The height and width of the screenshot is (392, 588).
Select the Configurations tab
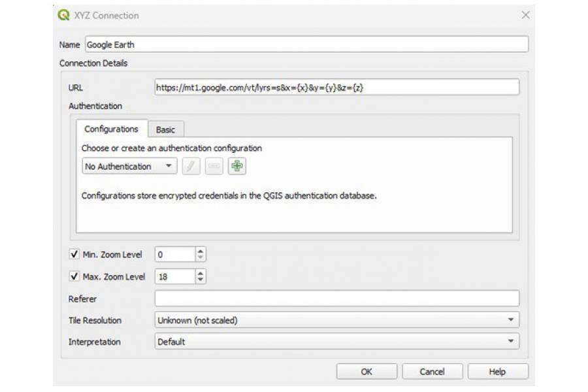coord(111,129)
